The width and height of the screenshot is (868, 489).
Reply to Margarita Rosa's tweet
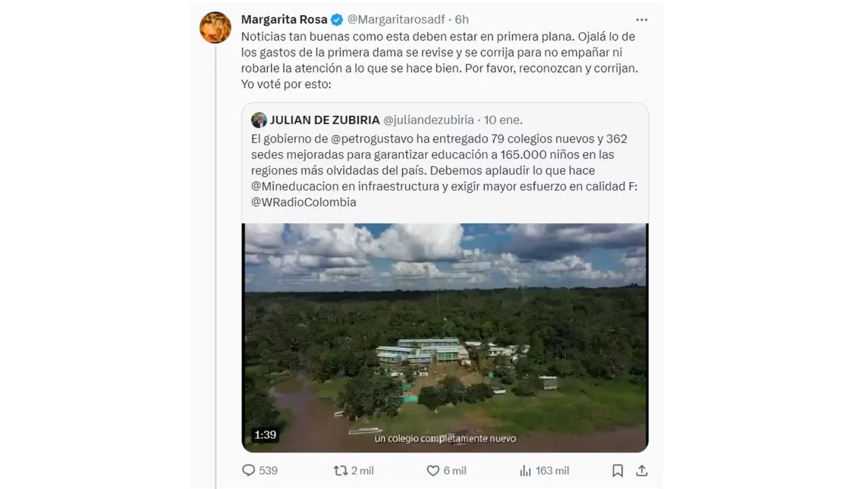pyautogui.click(x=249, y=470)
